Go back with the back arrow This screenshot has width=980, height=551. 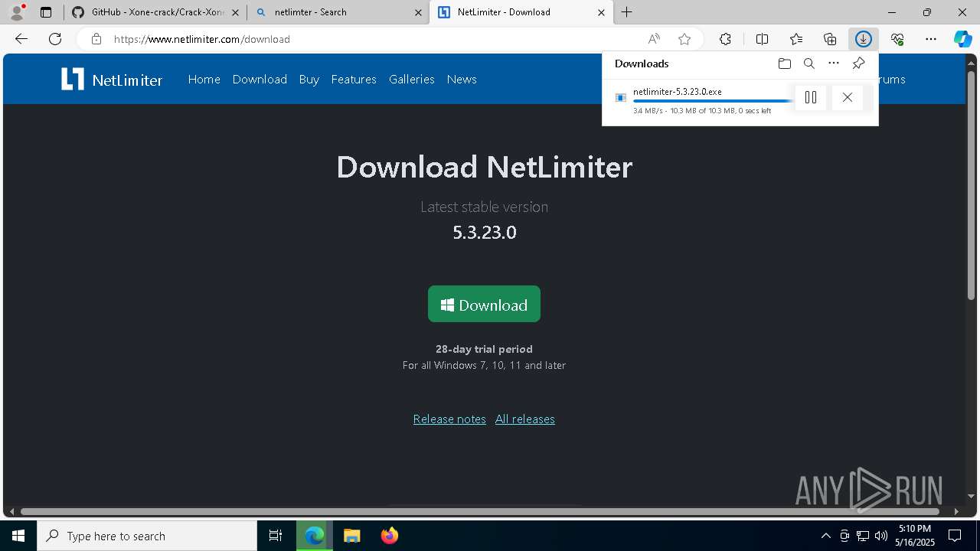point(21,39)
